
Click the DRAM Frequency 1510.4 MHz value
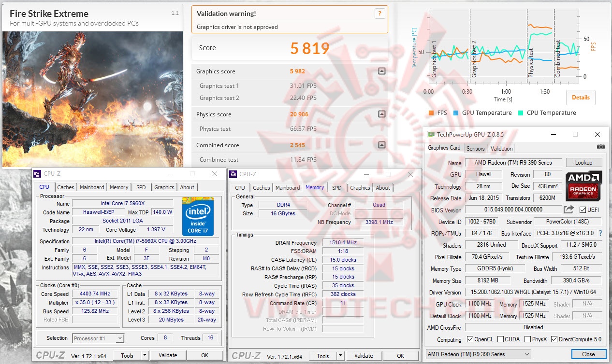pos(343,243)
